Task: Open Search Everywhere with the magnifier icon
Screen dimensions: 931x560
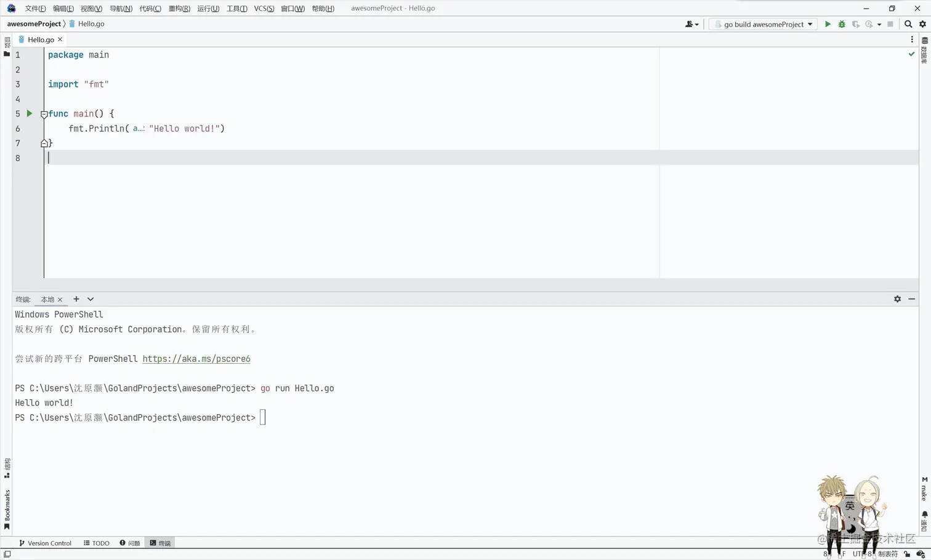Action: point(908,24)
